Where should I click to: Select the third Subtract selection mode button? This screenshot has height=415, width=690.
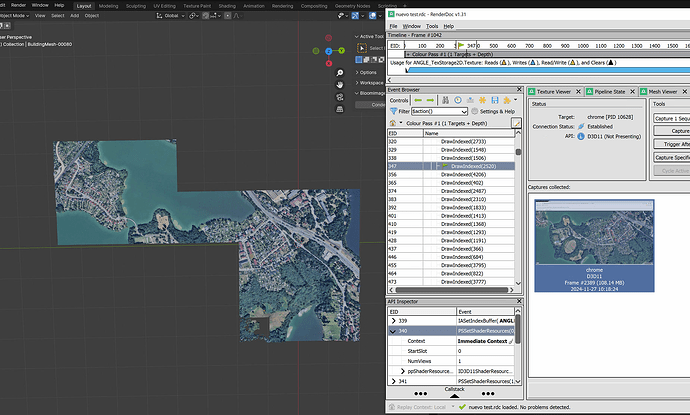coord(374,59)
